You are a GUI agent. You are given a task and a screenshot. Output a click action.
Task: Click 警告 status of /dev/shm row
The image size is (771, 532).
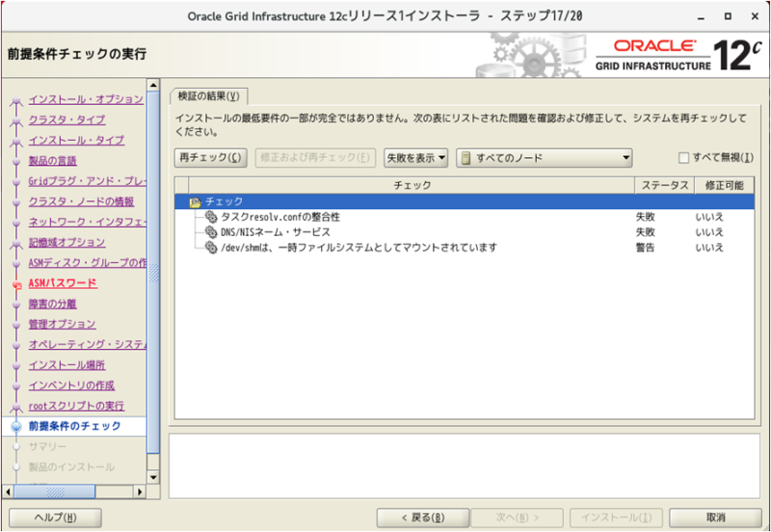point(645,248)
